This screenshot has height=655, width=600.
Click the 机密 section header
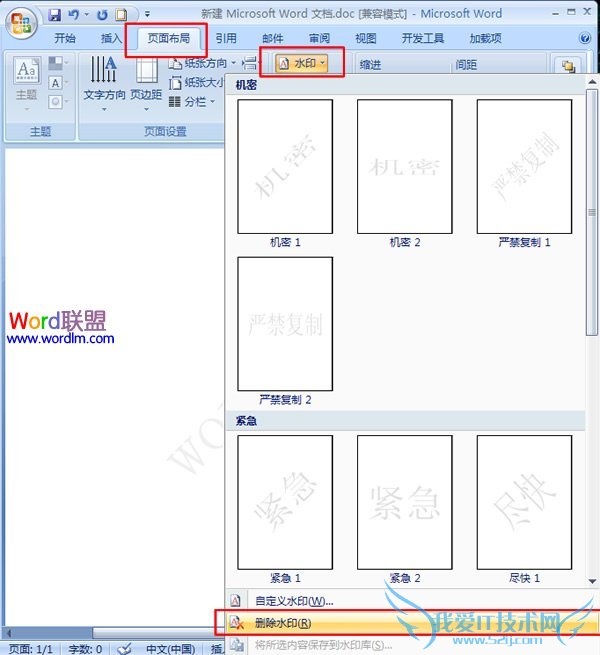point(246,85)
